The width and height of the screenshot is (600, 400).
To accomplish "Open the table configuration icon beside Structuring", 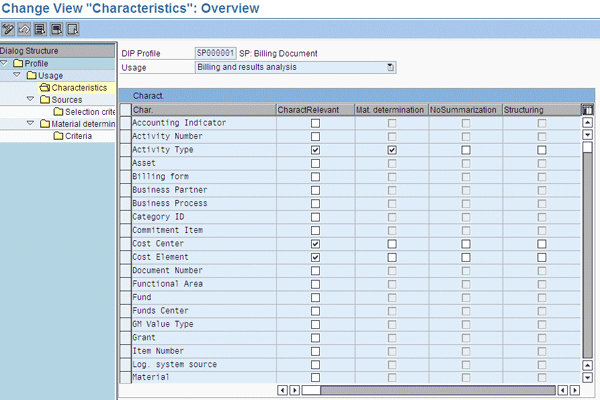I will point(587,110).
